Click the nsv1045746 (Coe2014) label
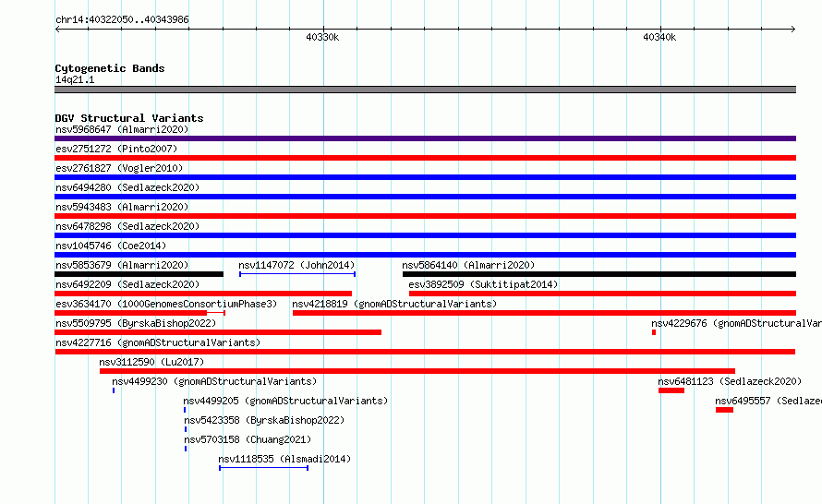 (111, 246)
